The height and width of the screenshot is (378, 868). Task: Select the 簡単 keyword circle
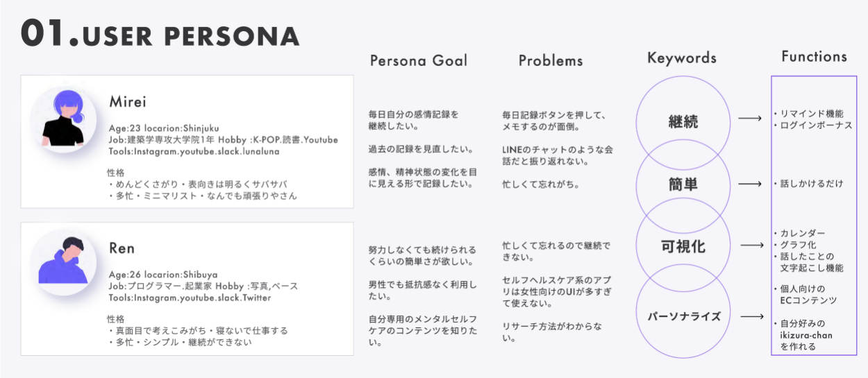click(x=683, y=184)
